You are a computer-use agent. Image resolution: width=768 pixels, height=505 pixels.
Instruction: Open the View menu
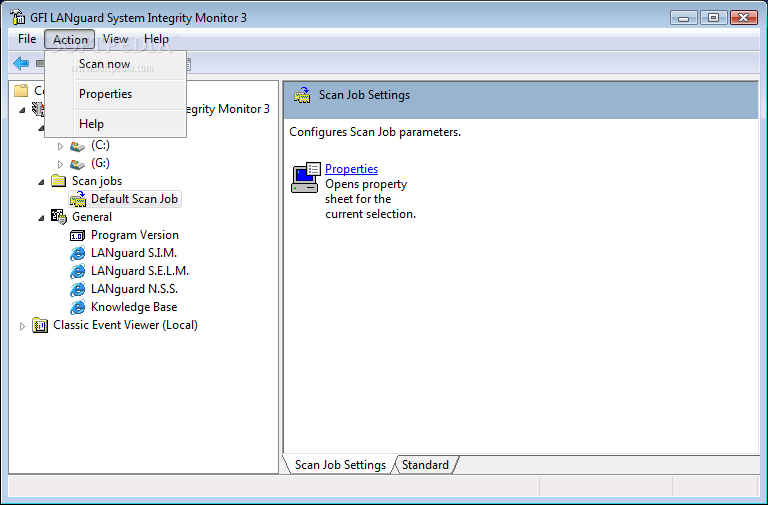[115, 39]
